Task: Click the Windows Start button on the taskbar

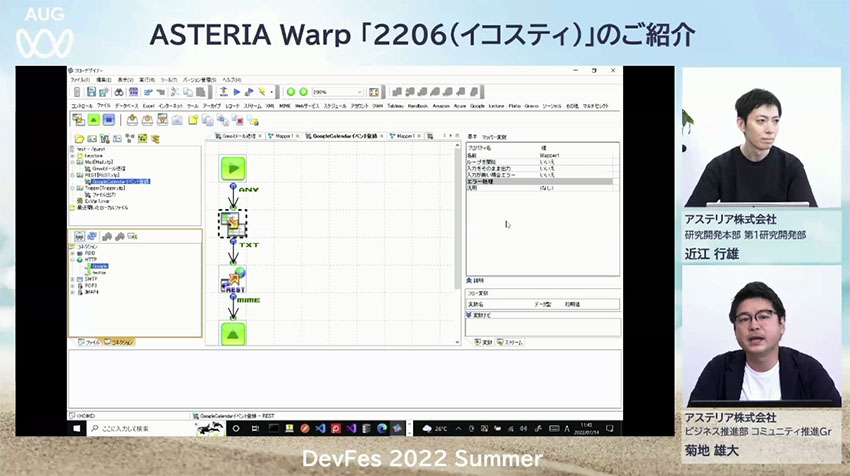Action: pos(77,428)
